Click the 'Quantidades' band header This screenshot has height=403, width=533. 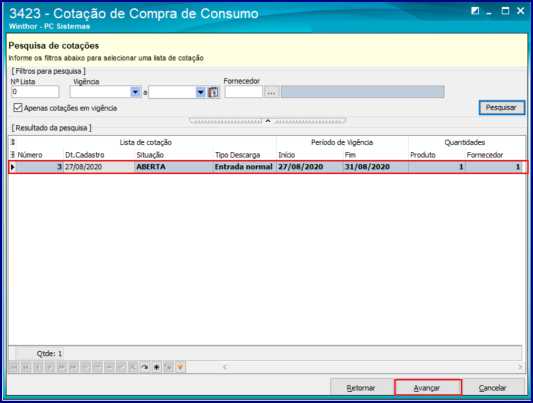466,142
